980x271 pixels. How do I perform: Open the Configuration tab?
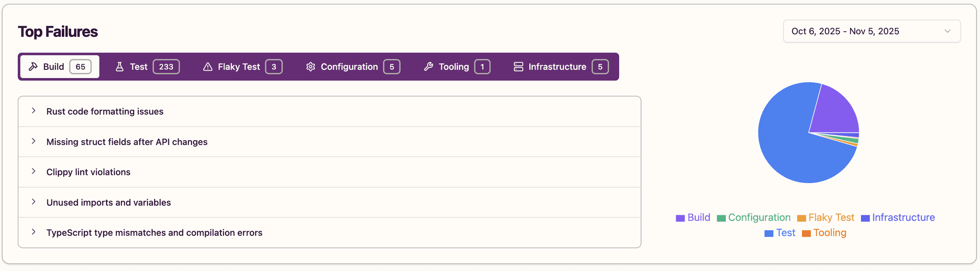pyautogui.click(x=353, y=67)
